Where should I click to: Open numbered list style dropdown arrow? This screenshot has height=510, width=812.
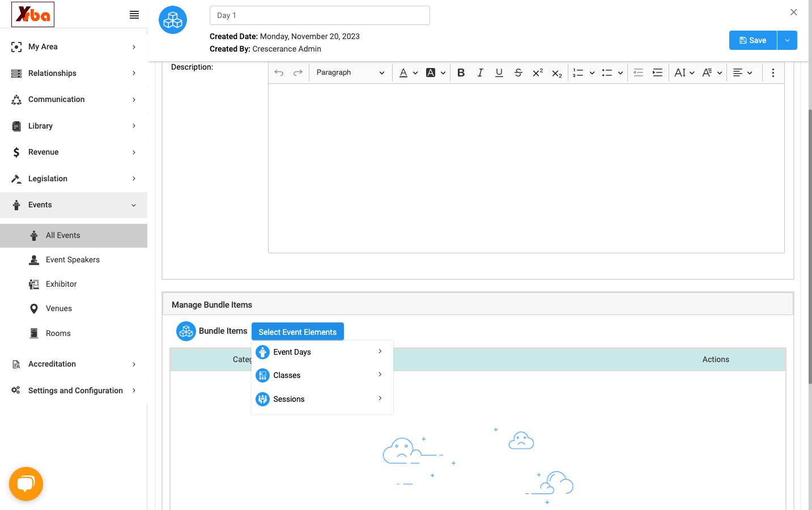point(592,73)
